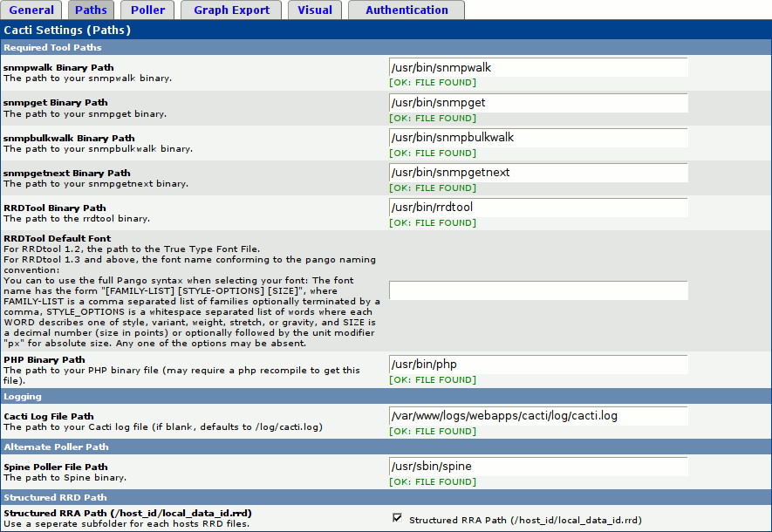Open the Authentication tab
Image resolution: width=772 pixels, height=532 pixels.
pos(406,10)
